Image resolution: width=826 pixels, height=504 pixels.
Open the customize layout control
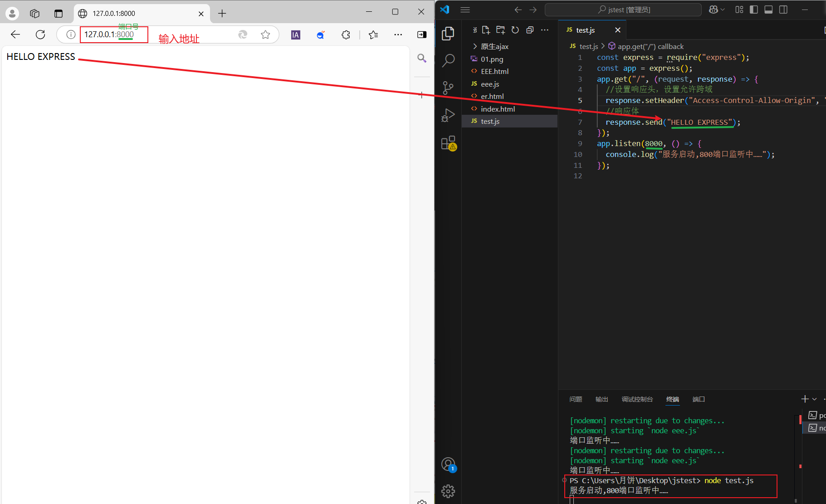tap(739, 10)
